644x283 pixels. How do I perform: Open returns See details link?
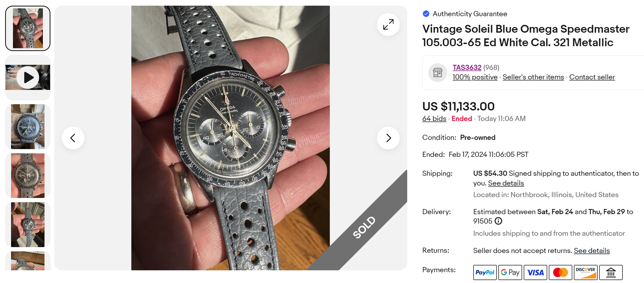pyautogui.click(x=591, y=251)
